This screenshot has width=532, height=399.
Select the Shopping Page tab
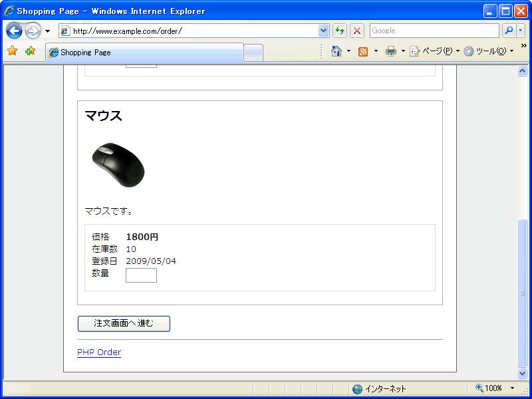coord(144,53)
